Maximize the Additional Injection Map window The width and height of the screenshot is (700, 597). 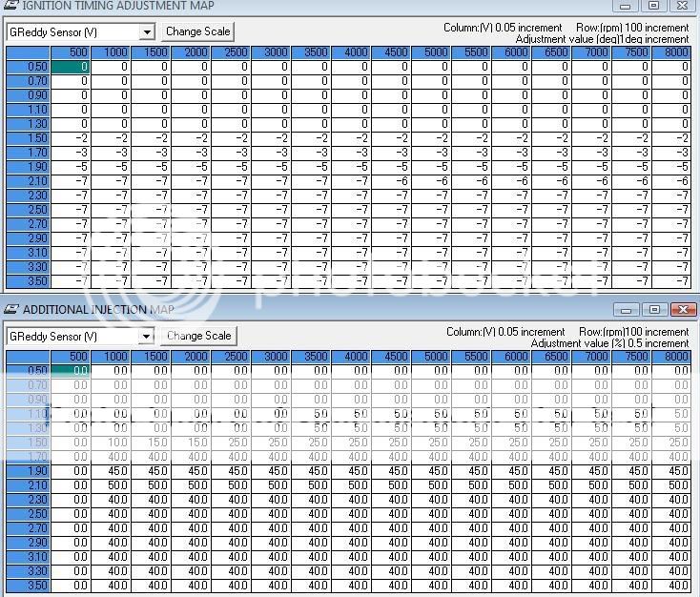654,309
